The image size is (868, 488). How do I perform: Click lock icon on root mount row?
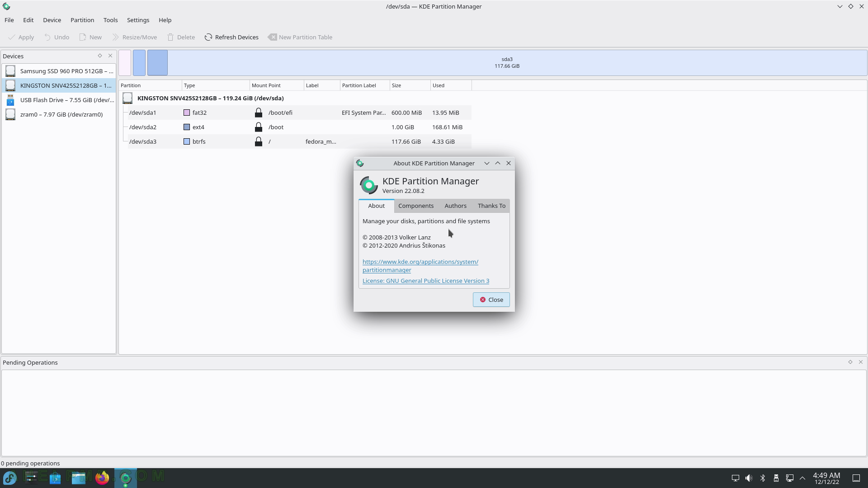coord(259,141)
